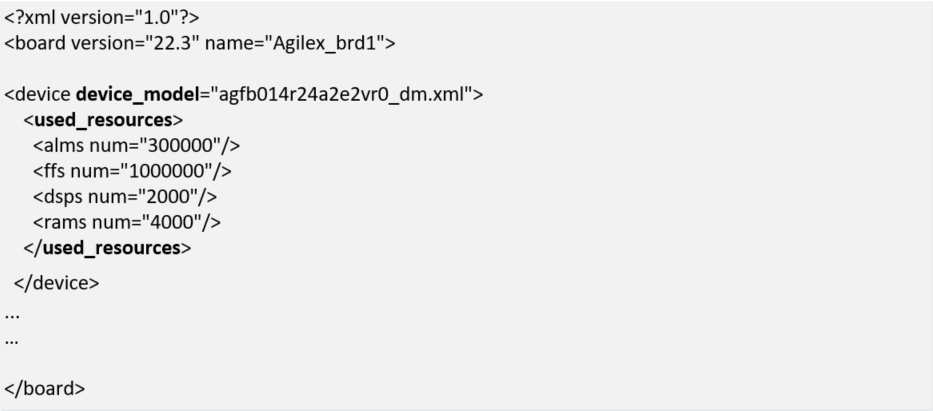Click the first ellipsis line
This screenshot has width=933, height=411.
pos(11,312)
